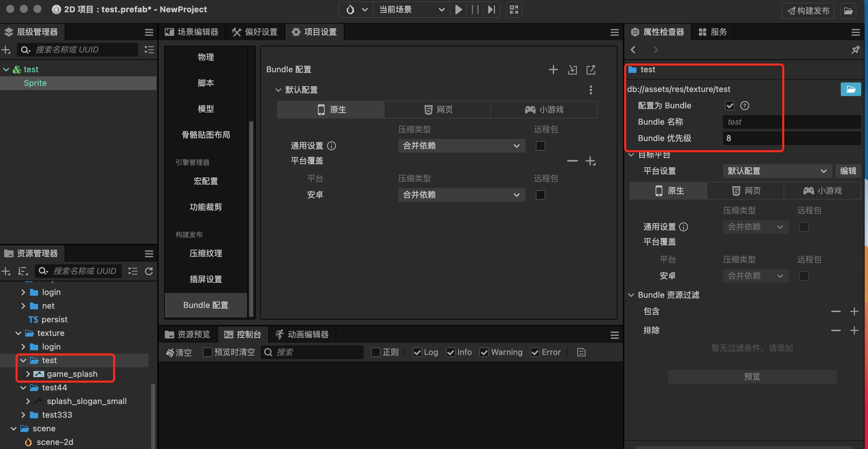The height and width of the screenshot is (449, 868).
Task: Open the QR code preview icon
Action: [x=514, y=10]
